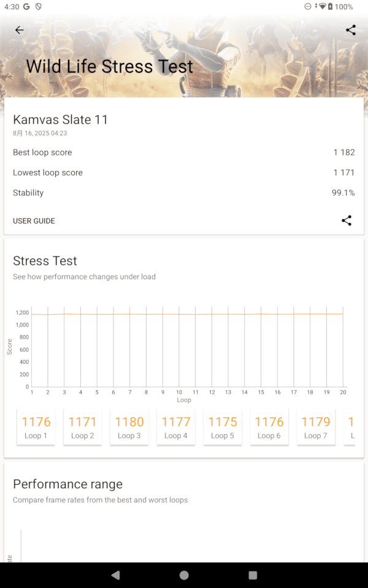Select the Loop 1 score card

click(x=36, y=427)
